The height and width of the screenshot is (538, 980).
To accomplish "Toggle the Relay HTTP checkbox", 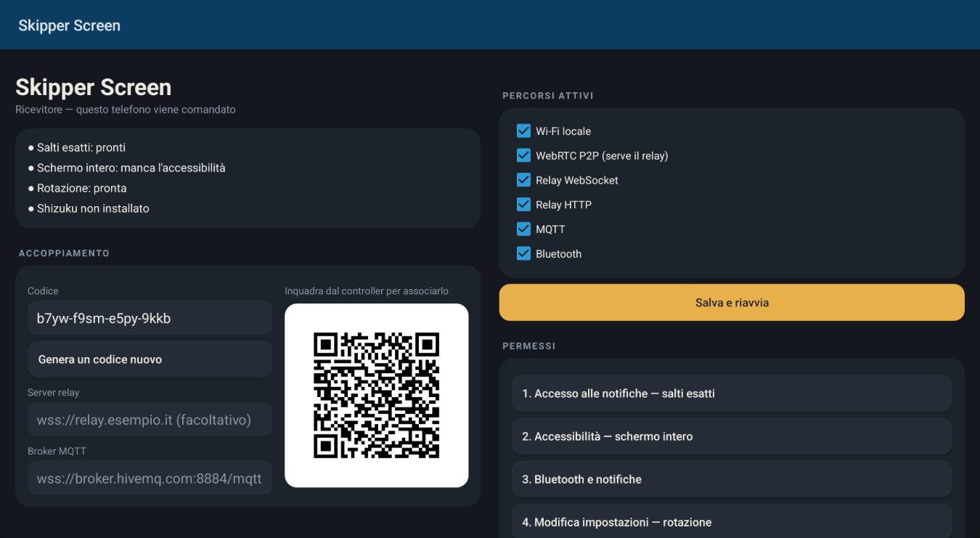I will click(523, 205).
